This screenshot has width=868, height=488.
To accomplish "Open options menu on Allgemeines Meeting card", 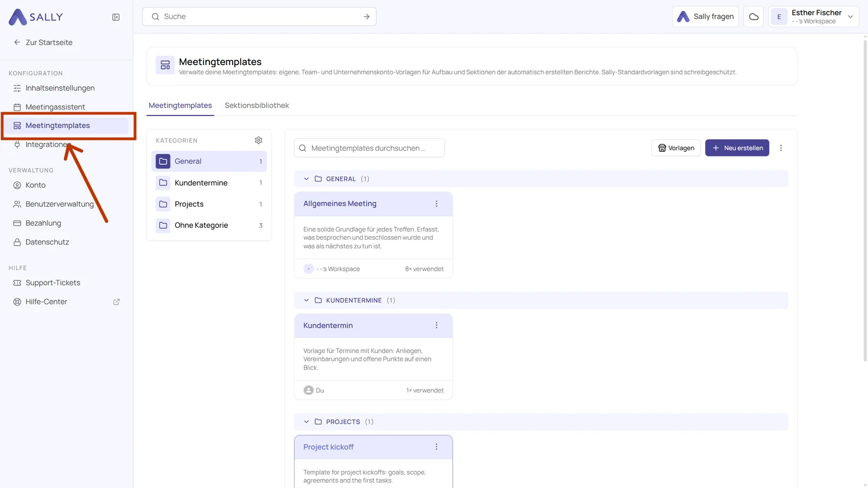I will (437, 204).
